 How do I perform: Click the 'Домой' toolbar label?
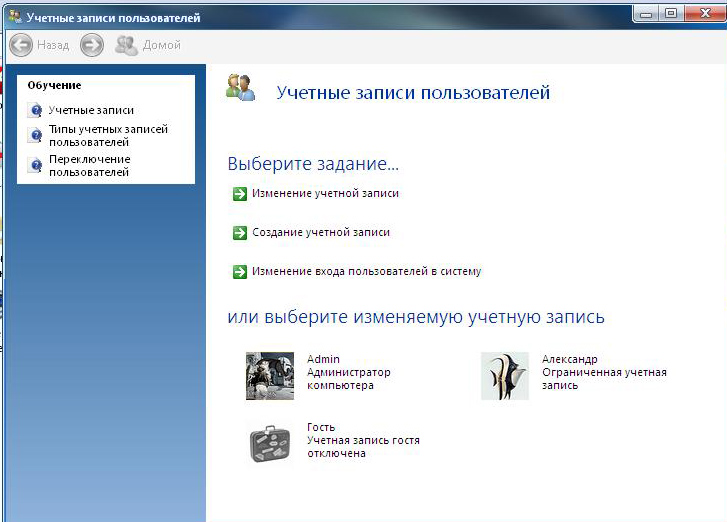coord(162,45)
